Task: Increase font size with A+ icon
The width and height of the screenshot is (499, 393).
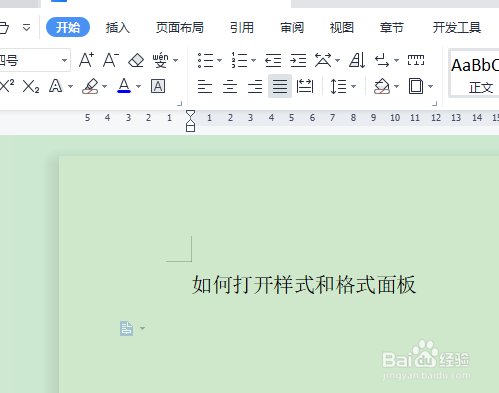Action: pyautogui.click(x=86, y=60)
